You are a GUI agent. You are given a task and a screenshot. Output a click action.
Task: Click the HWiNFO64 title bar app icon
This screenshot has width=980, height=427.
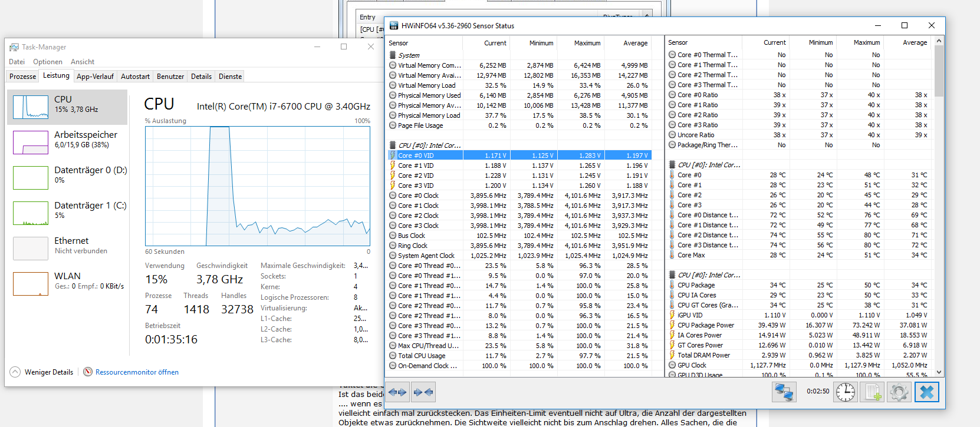[393, 25]
